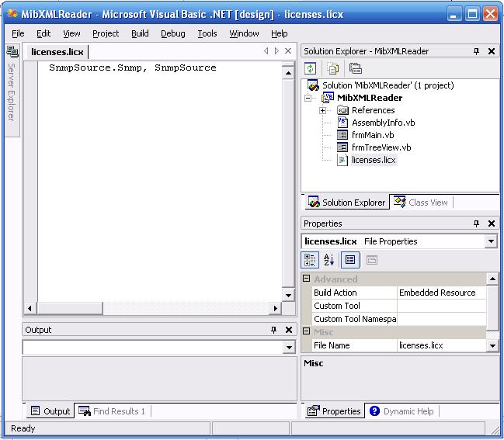
Task: Pin the Output panel
Action: tap(273, 330)
